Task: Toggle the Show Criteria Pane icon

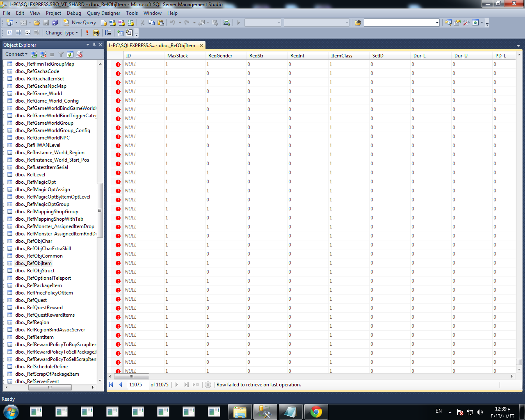Action: 19,33
